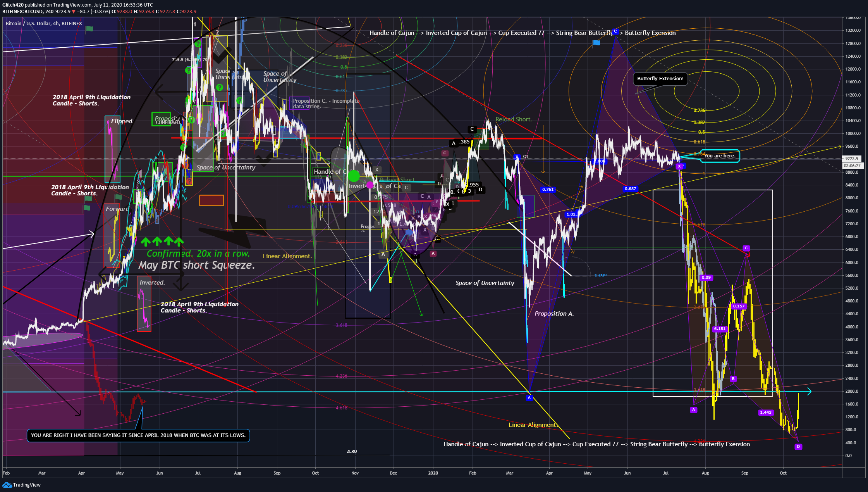
Task: Select the blue 'A' point label at the low
Action: tap(529, 397)
